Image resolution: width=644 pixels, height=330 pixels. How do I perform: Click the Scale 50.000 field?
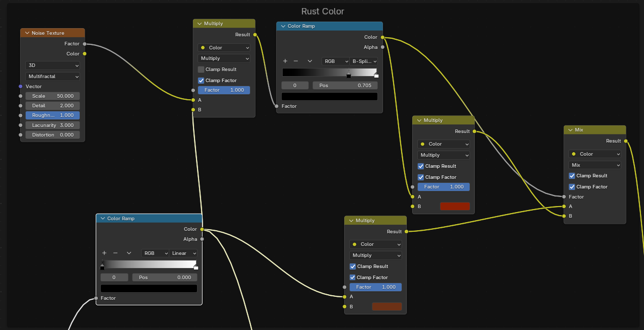coord(52,96)
